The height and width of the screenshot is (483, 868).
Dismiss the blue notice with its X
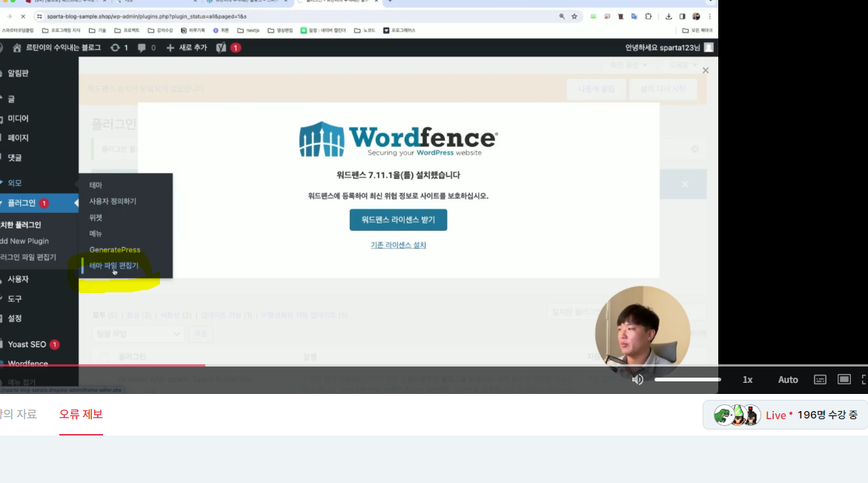click(x=685, y=184)
